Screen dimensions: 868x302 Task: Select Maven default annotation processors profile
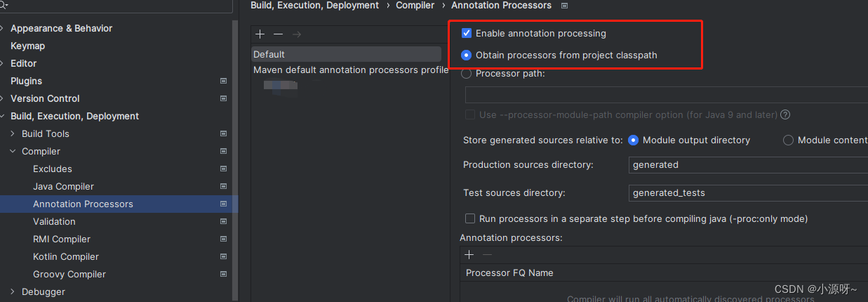point(350,70)
